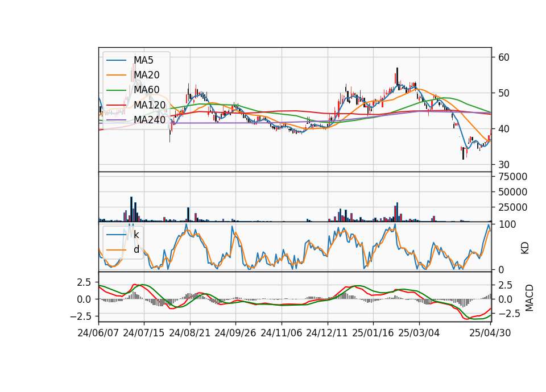Click the 24/08/21 date tick label
Viewport: 546px width, 392px height.
tap(190, 333)
